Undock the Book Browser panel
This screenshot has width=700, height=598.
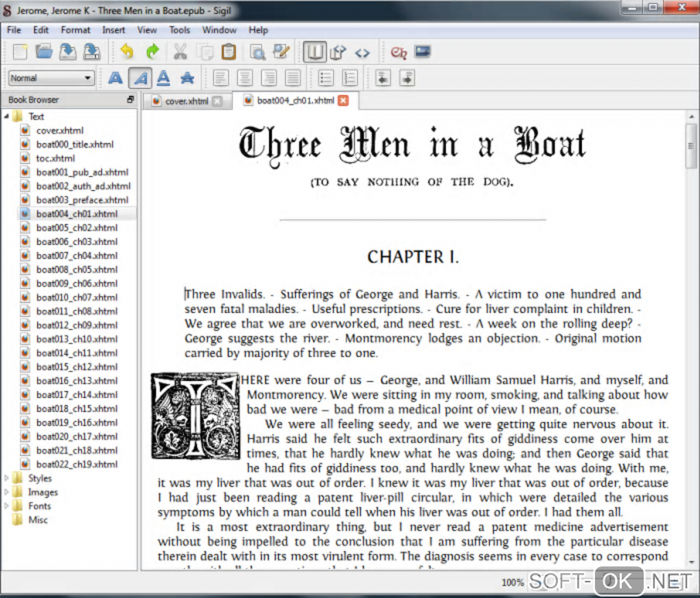click(130, 100)
